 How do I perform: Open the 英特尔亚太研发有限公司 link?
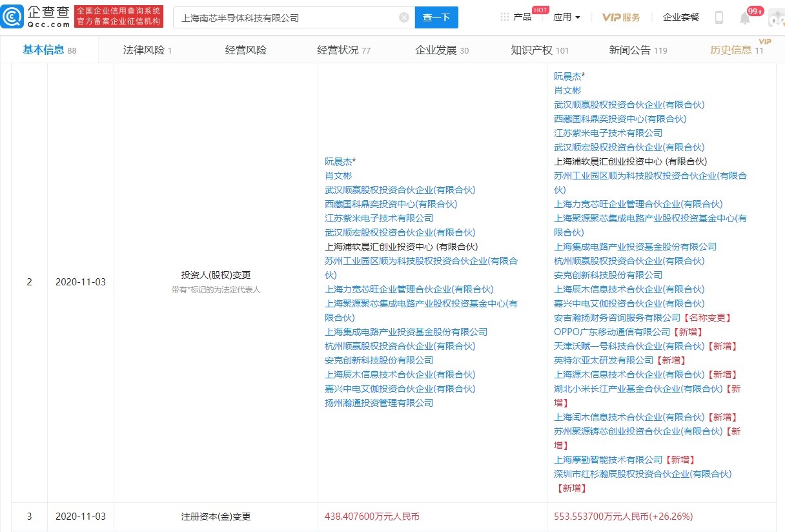[x=604, y=360]
